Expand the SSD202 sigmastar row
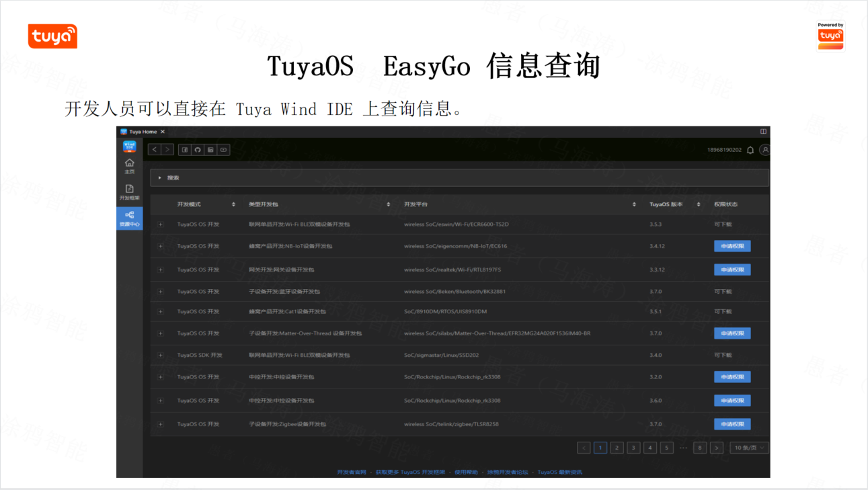 pyautogui.click(x=161, y=355)
